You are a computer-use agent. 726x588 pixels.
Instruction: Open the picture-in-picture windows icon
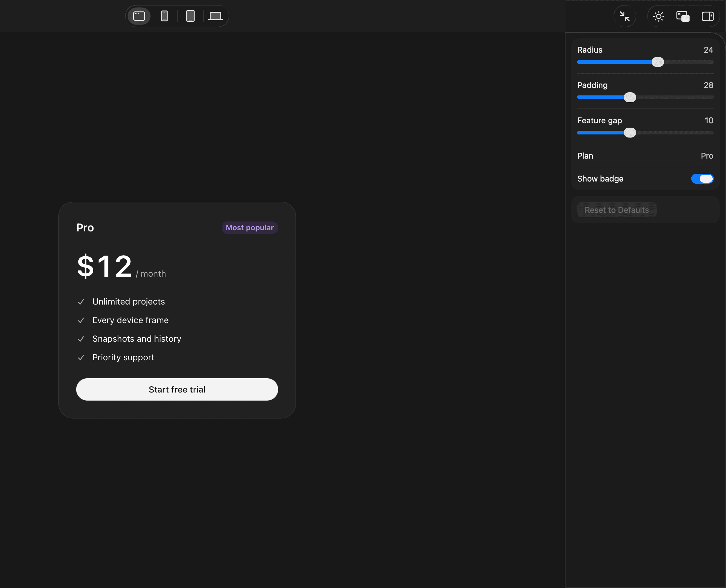pyautogui.click(x=683, y=16)
